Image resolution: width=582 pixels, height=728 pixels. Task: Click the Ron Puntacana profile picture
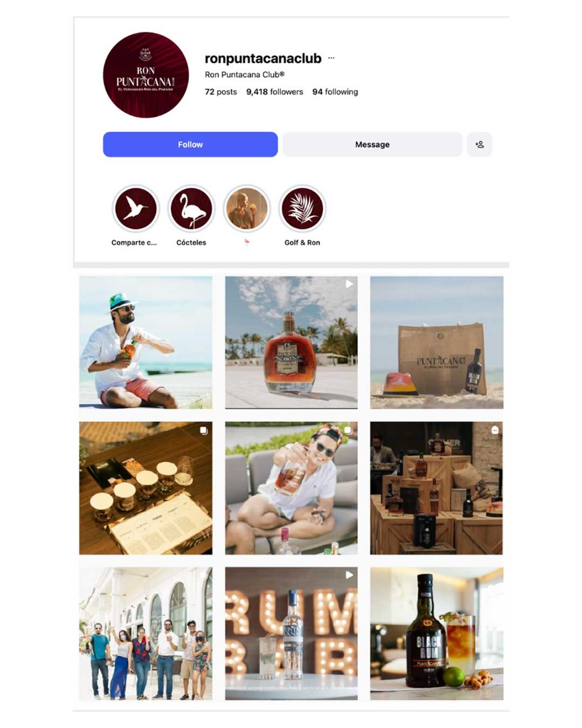(x=145, y=75)
